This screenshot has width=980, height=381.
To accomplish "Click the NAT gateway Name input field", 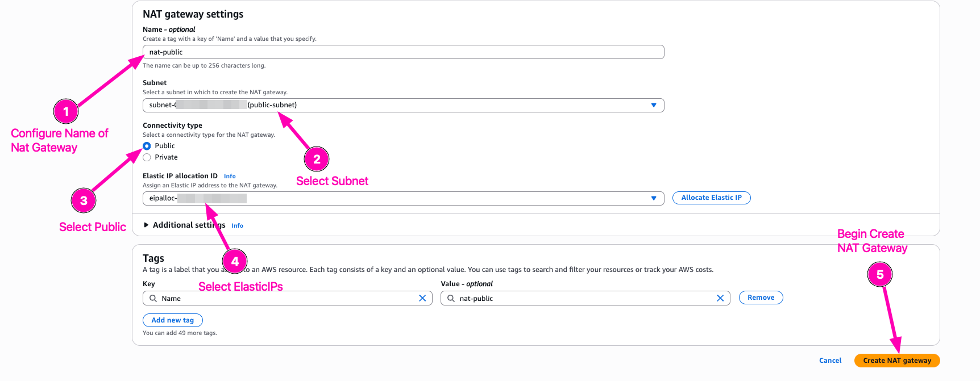I will pos(402,52).
